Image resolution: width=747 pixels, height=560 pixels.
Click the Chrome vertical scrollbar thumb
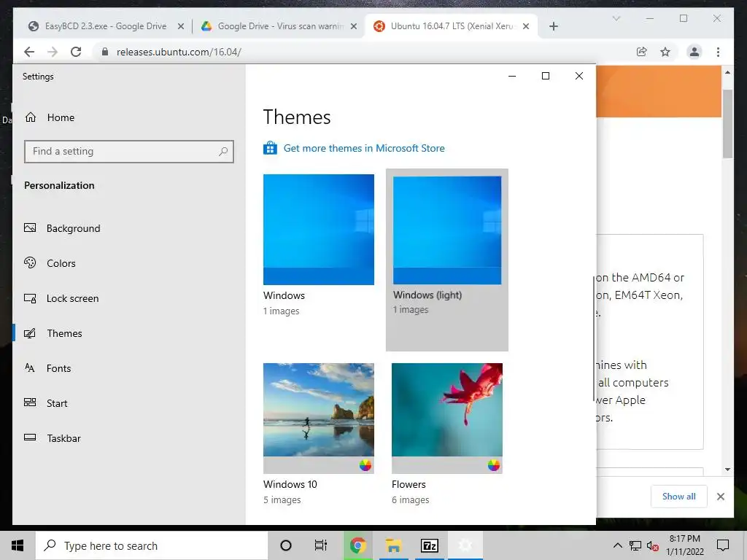point(727,124)
